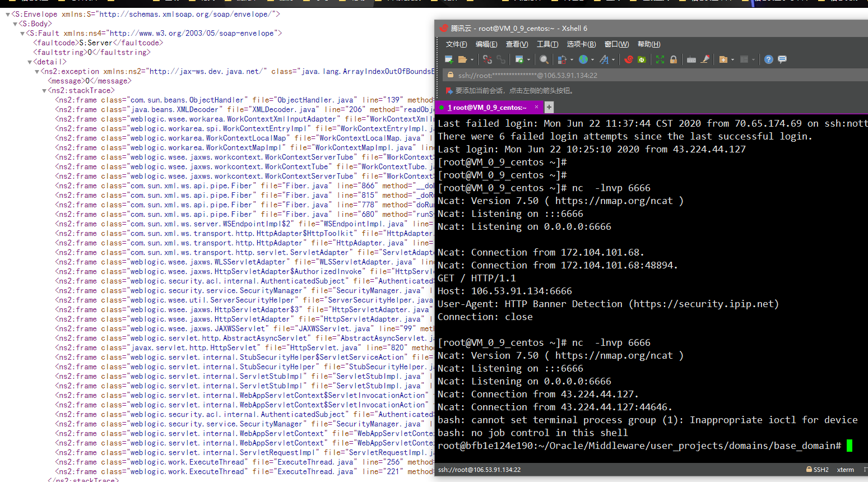
Task: Open session properties gear icon
Action: (519, 59)
